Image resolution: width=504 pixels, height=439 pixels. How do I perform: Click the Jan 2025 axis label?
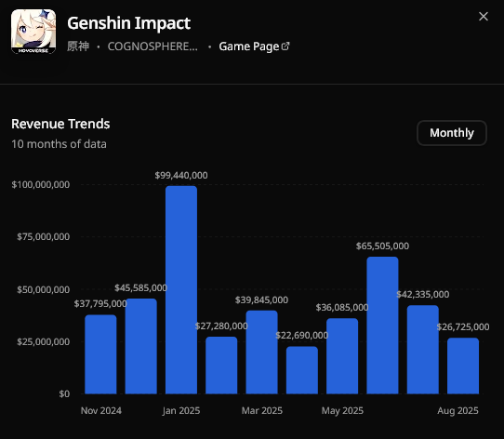(181, 411)
